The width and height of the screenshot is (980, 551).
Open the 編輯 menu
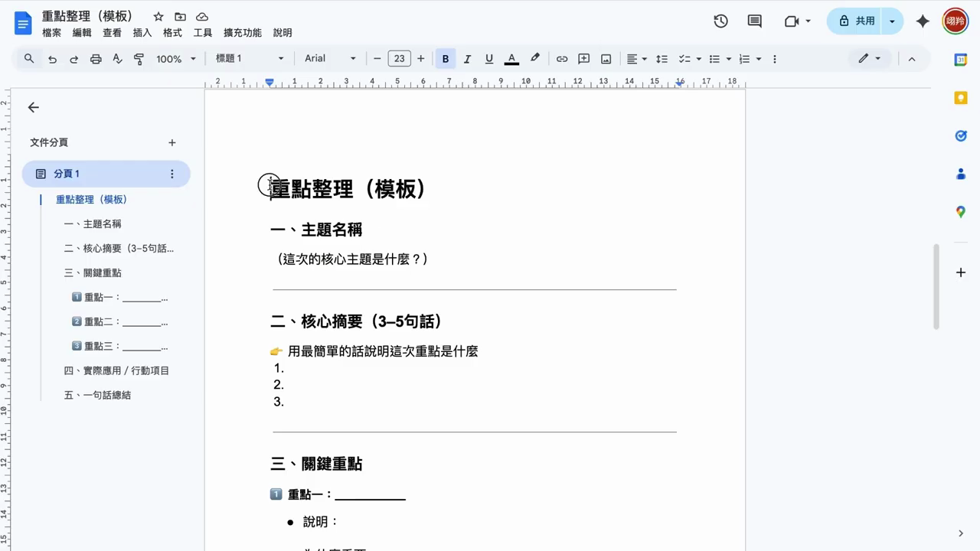tap(82, 33)
